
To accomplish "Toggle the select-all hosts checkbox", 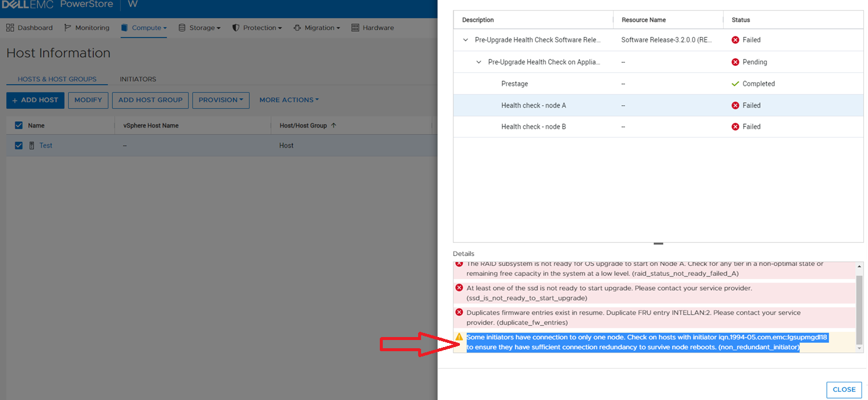I will point(18,125).
